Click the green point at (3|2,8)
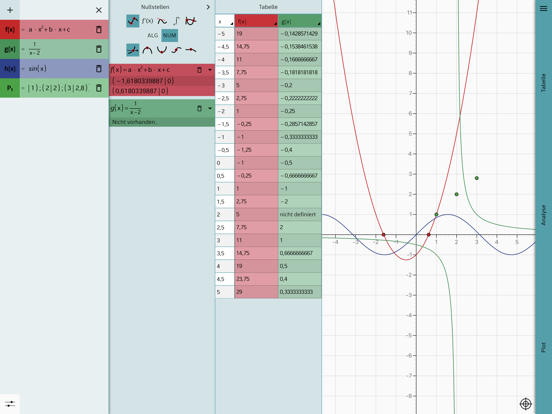552x414 pixels. (477, 178)
